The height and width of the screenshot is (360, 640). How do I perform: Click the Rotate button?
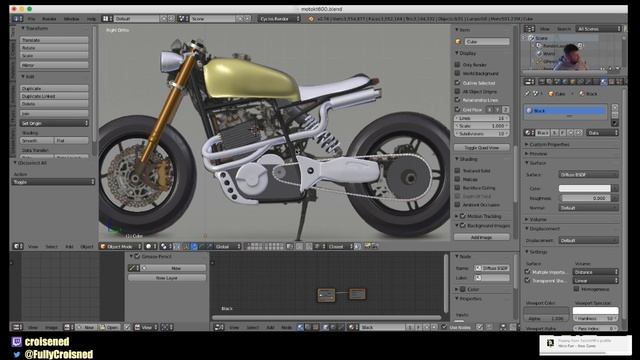pos(54,48)
